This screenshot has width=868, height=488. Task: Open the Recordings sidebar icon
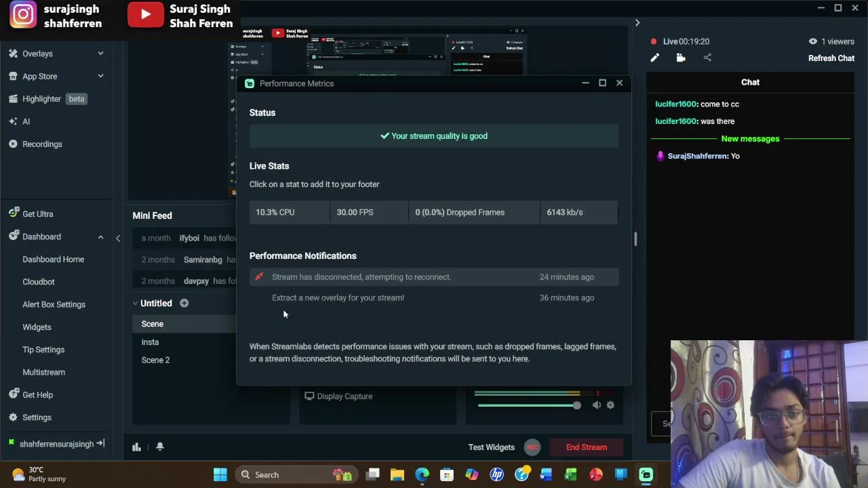click(13, 144)
